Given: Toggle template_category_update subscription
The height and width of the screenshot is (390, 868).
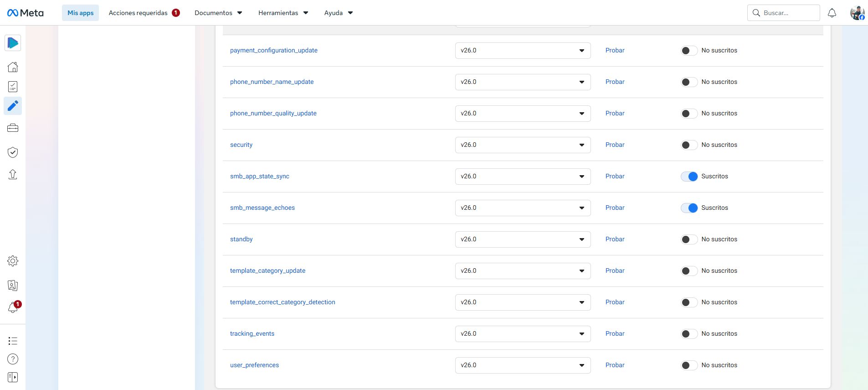Looking at the screenshot, I should (689, 271).
